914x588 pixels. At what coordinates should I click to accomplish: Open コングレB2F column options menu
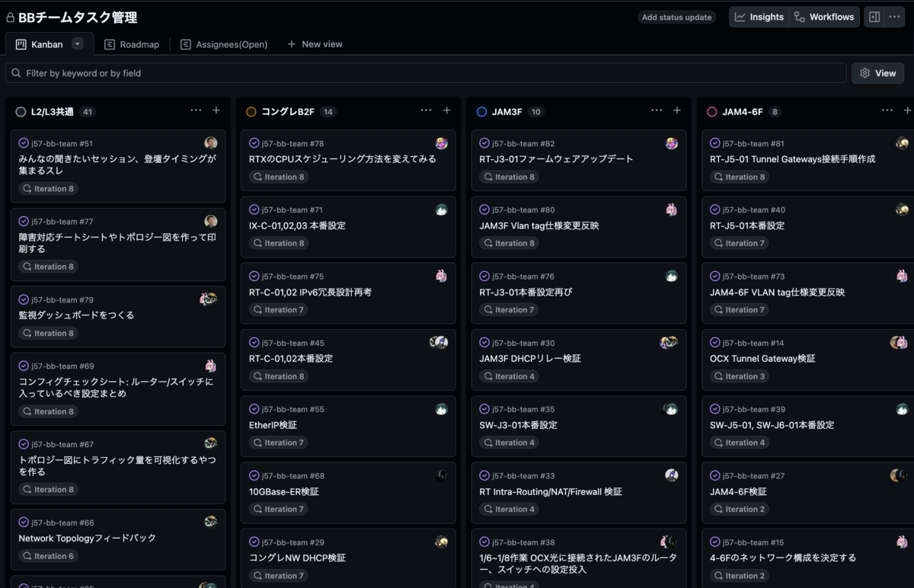[x=427, y=110]
